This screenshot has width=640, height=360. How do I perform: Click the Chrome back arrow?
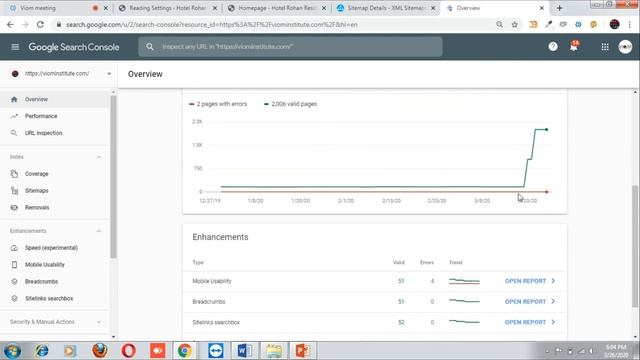[x=10, y=24]
